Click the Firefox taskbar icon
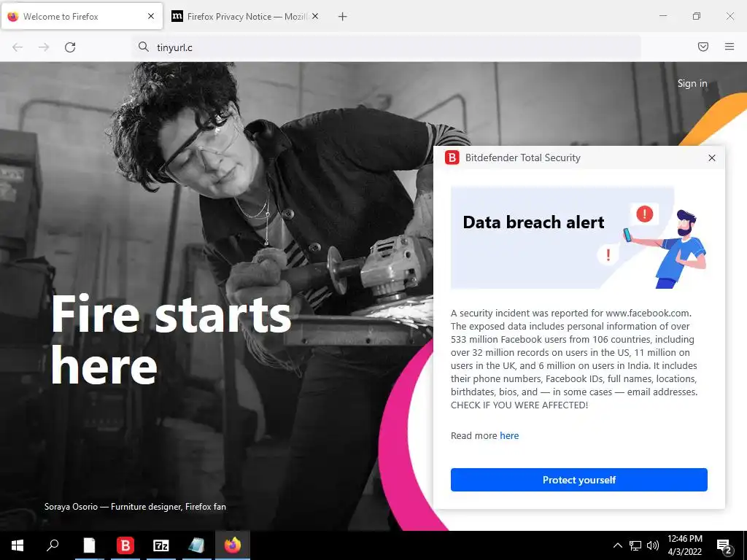747x560 pixels. click(x=233, y=545)
